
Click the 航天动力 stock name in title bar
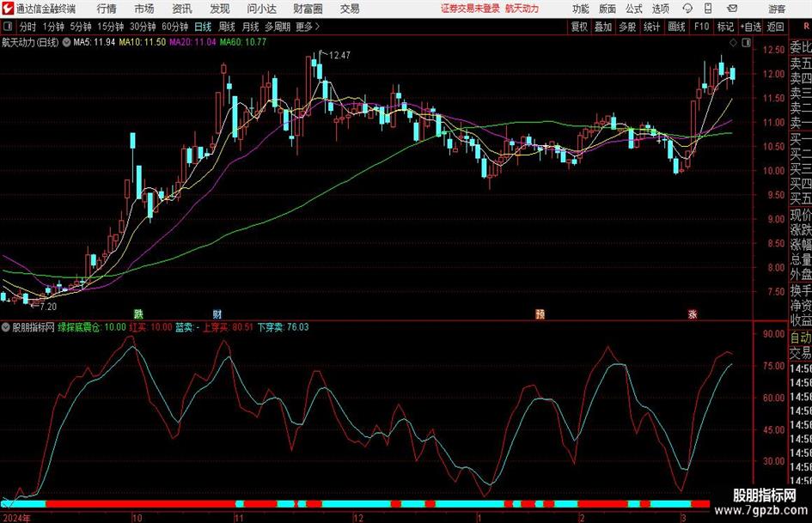coord(522,9)
